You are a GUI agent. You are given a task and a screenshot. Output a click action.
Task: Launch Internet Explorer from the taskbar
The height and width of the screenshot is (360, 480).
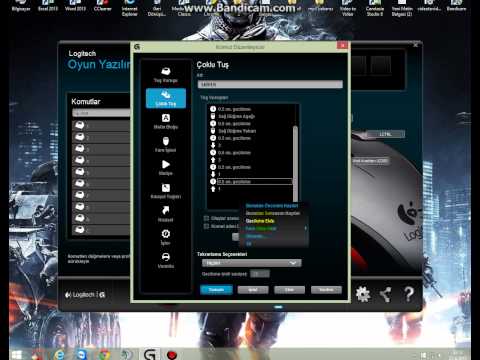click(59, 354)
